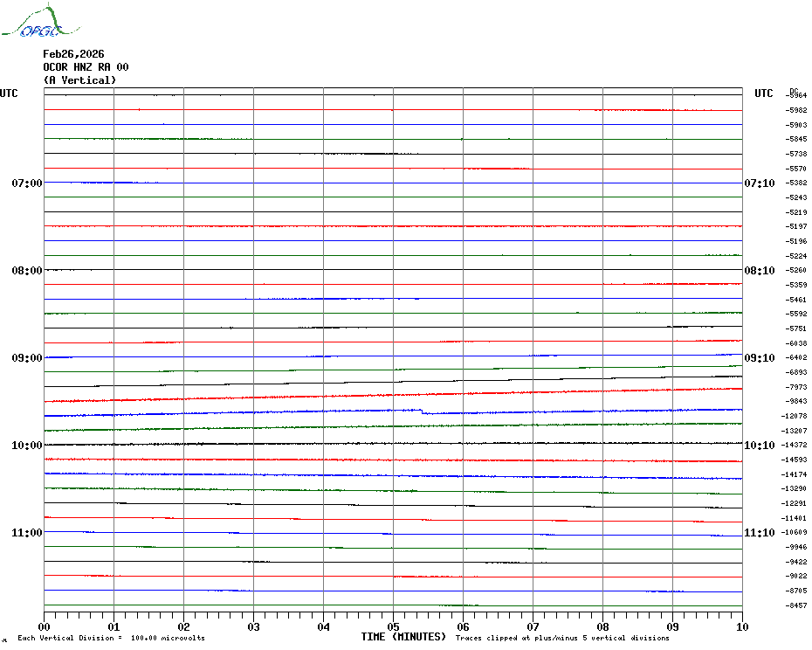Click the DC offset value '-5982'
The width and height of the screenshot is (812, 650).
[796, 110]
